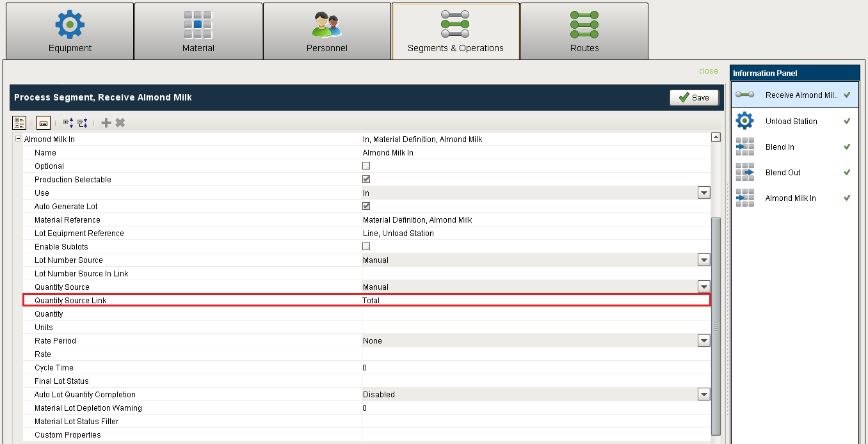This screenshot has width=868, height=444.
Task: Open Auto Lot Quantity Completion dropdown
Action: coord(704,394)
